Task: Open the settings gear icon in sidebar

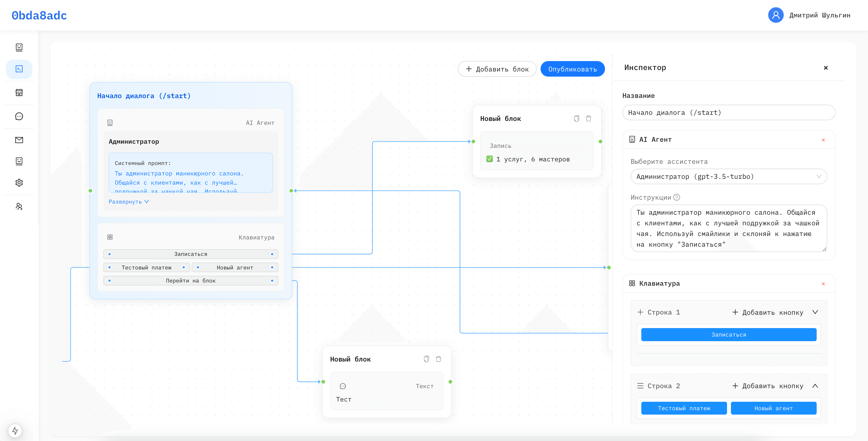Action: coord(19,182)
